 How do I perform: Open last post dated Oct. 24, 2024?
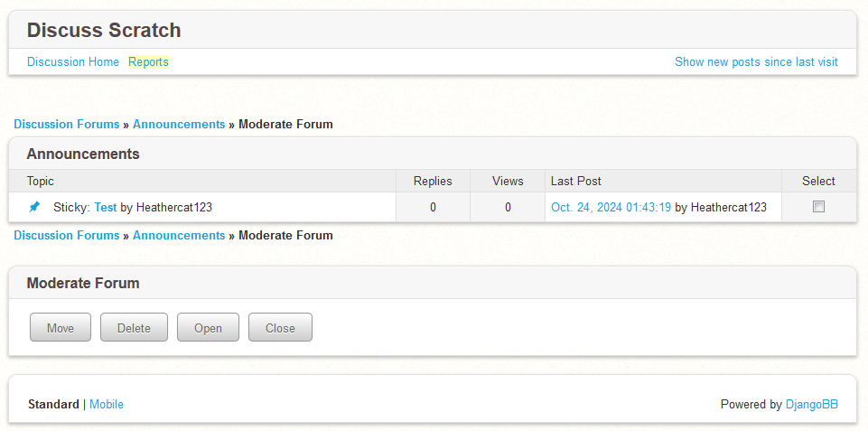(x=611, y=207)
